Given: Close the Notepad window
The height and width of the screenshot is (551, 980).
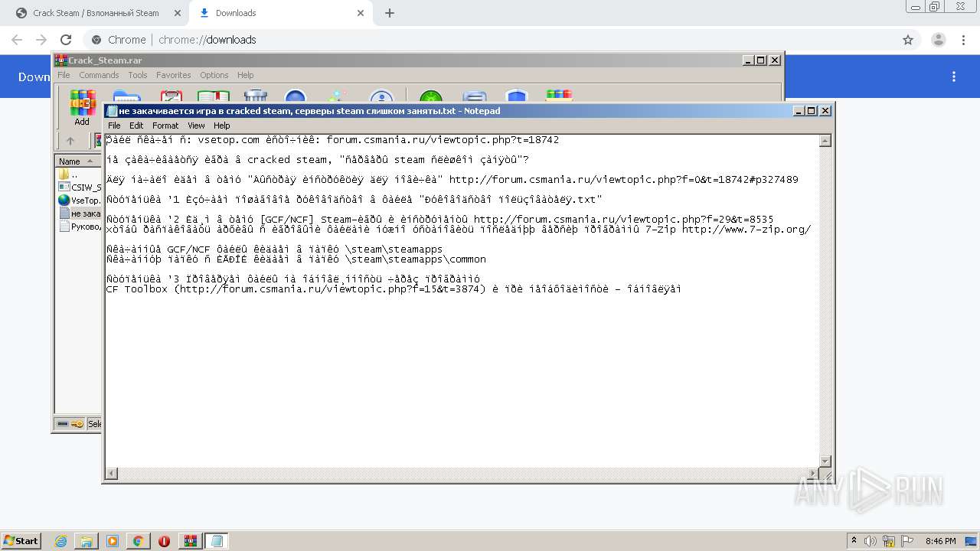Looking at the screenshot, I should (825, 111).
